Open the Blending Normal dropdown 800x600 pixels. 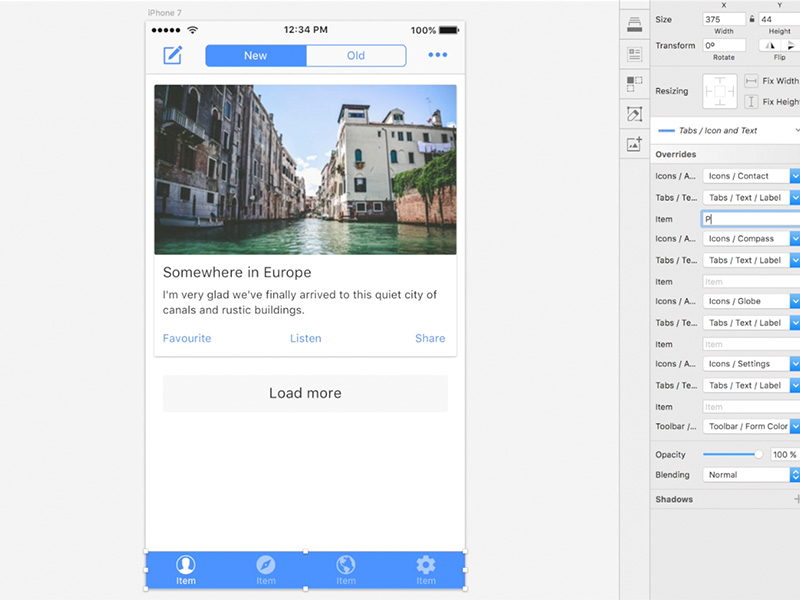click(x=751, y=475)
